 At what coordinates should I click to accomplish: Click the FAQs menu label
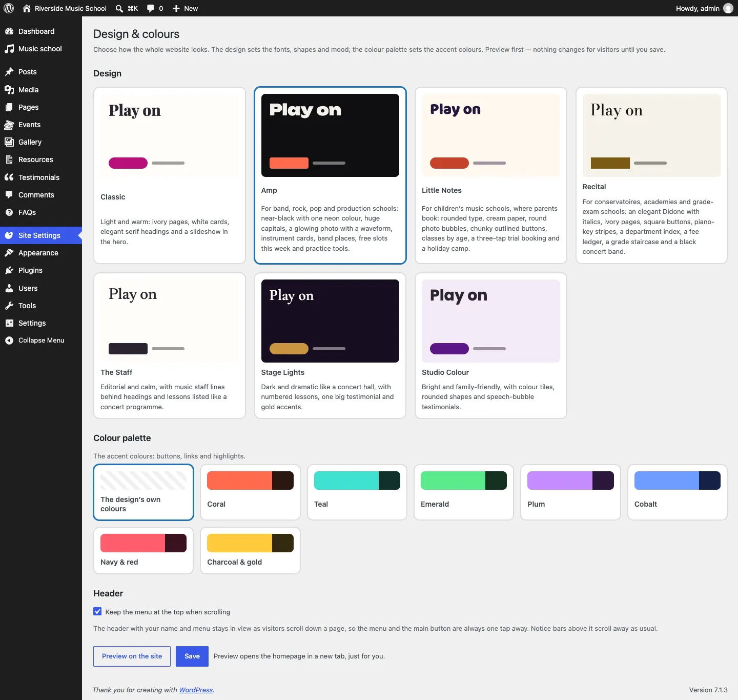27,212
